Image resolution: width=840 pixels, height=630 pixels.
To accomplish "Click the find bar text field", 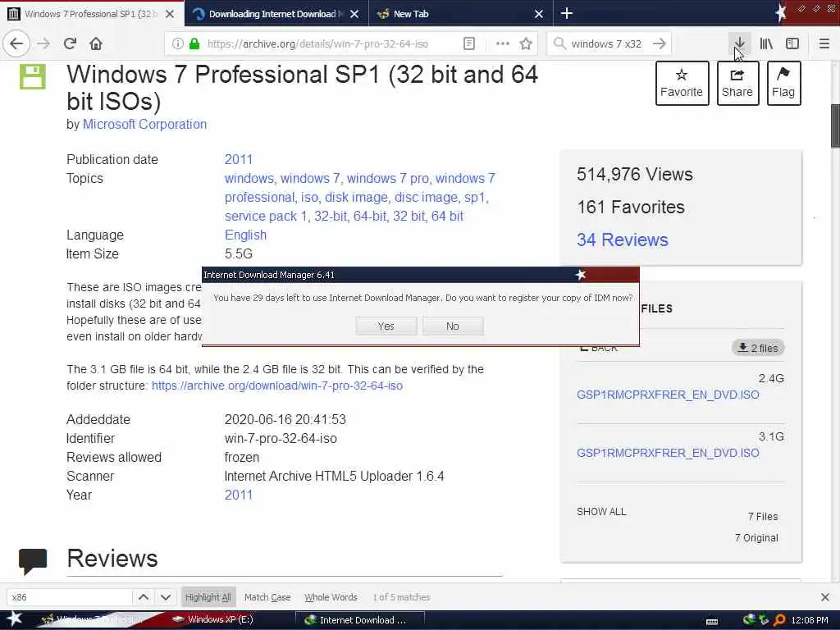I will point(69,597).
